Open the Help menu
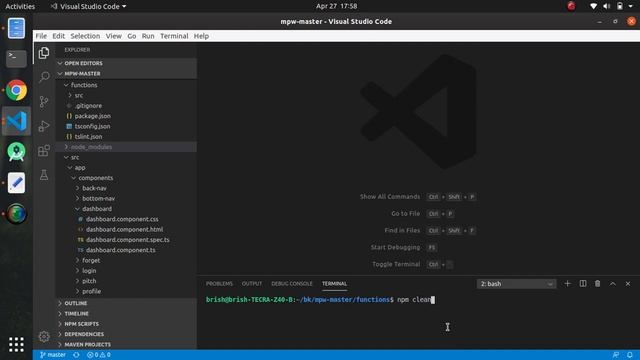This screenshot has height=360, width=640. 201,36
